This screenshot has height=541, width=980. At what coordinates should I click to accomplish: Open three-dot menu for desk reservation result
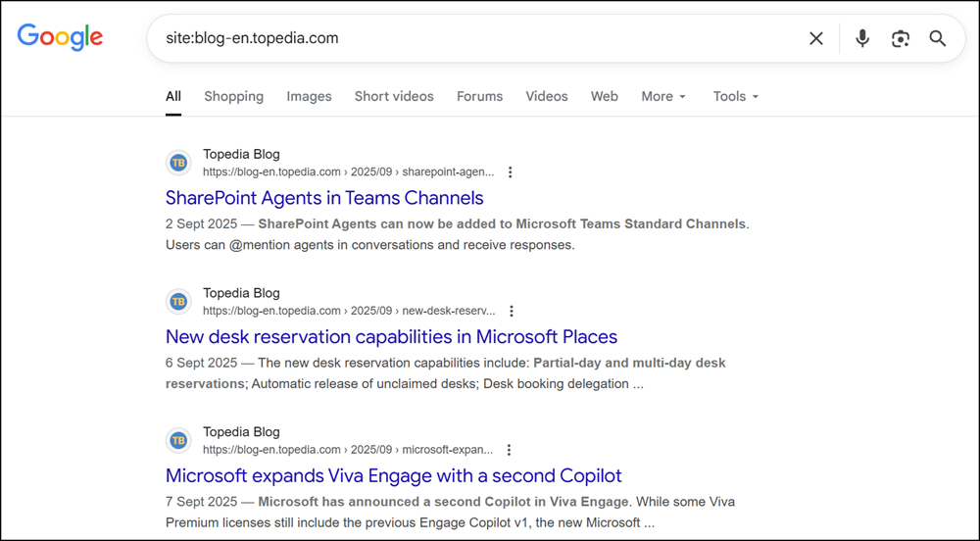click(511, 312)
